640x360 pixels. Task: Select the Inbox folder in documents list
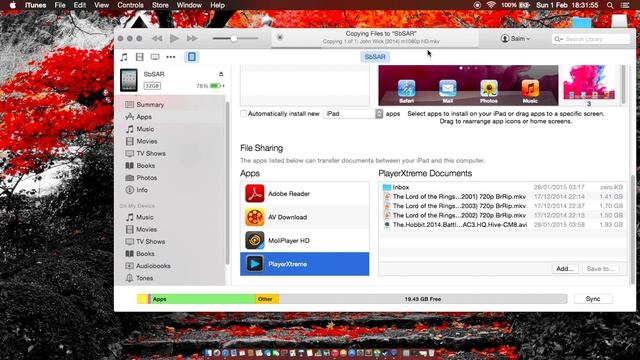tap(503, 187)
